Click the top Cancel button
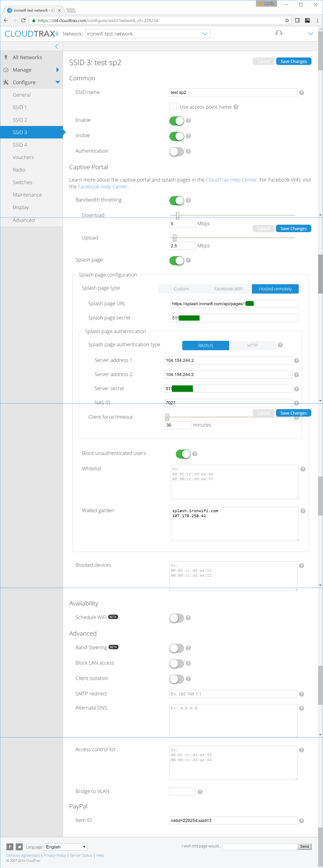Viewport: 323px width, 868px height. 264,61
